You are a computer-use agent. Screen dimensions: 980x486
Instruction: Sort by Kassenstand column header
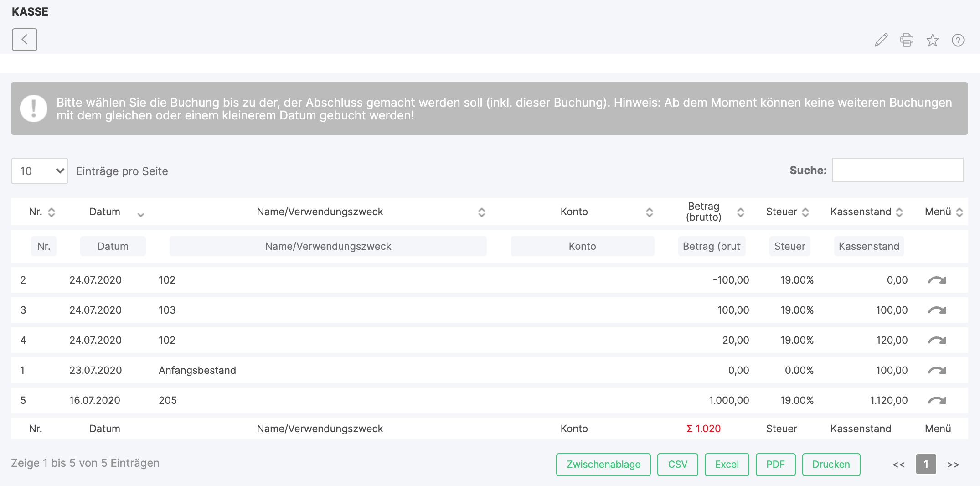click(861, 212)
